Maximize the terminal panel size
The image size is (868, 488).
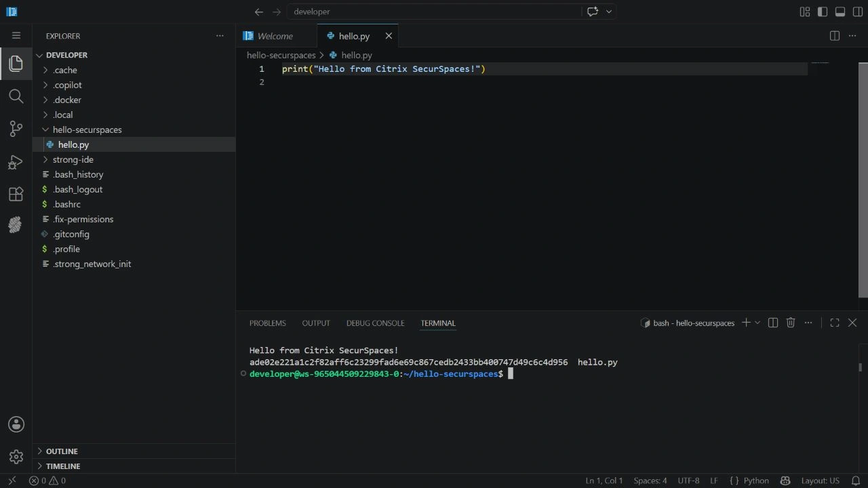835,323
